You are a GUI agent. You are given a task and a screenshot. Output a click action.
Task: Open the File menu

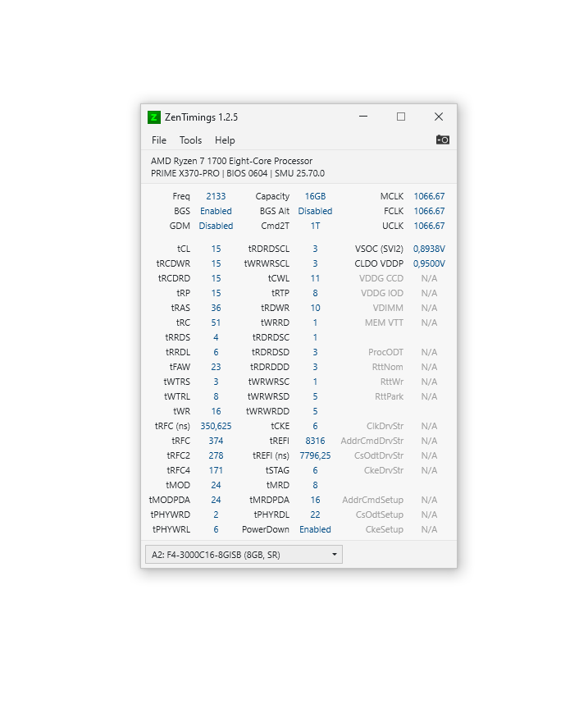[159, 140]
